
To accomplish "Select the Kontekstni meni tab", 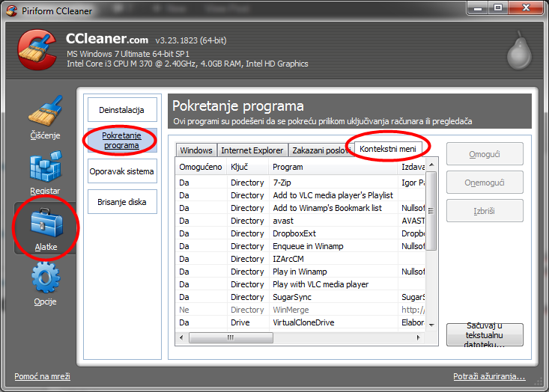I will 388,149.
